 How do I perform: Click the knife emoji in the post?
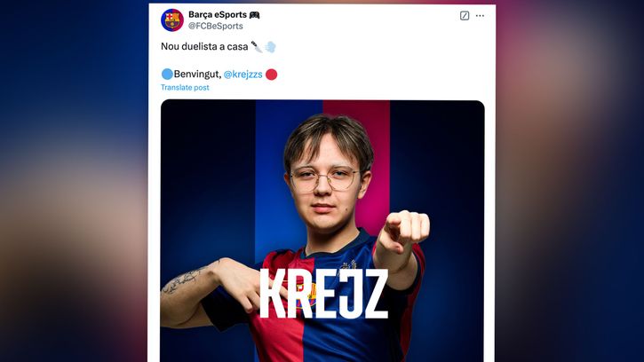click(x=256, y=46)
